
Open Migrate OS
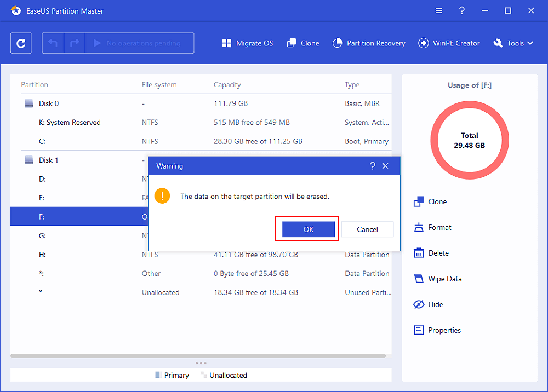[248, 43]
